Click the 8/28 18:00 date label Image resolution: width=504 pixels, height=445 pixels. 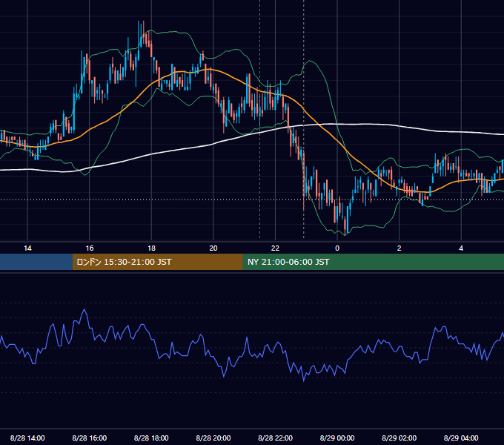[151, 438]
